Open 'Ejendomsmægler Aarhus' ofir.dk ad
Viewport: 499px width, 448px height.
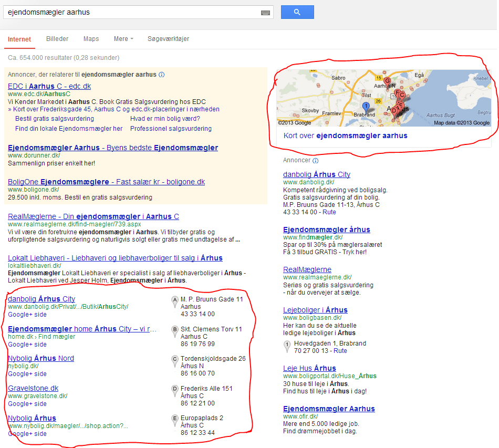pos(329,409)
